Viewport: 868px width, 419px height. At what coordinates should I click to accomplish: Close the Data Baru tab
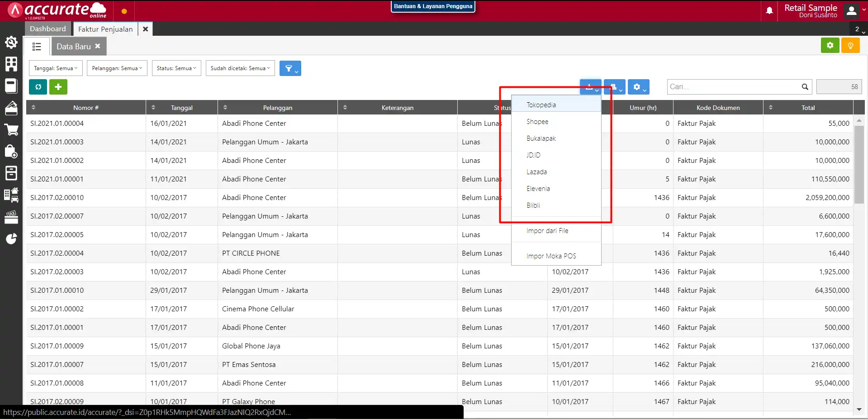pyautogui.click(x=97, y=46)
